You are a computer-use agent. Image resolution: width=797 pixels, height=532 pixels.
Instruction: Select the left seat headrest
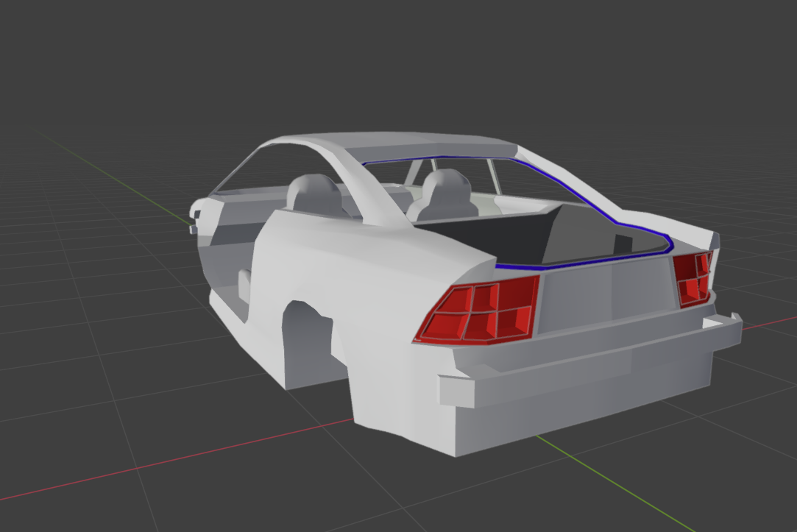314,193
